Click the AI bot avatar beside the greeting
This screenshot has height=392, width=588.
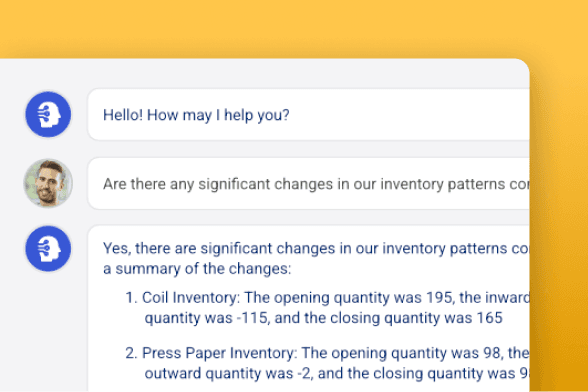[48, 114]
